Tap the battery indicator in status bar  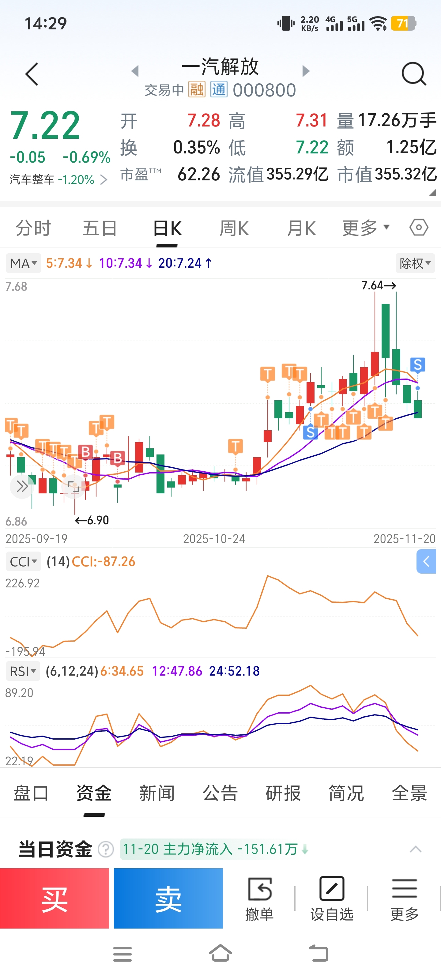pyautogui.click(x=403, y=24)
